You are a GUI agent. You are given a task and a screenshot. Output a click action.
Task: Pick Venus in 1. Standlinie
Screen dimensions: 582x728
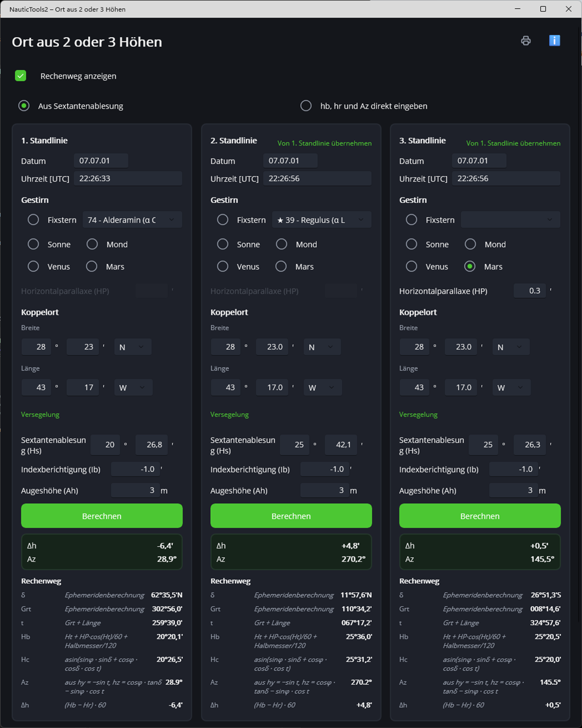click(x=33, y=266)
